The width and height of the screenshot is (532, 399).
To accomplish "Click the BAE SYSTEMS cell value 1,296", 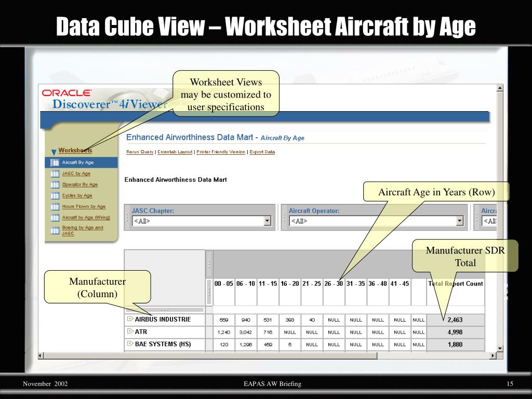I will [246, 344].
